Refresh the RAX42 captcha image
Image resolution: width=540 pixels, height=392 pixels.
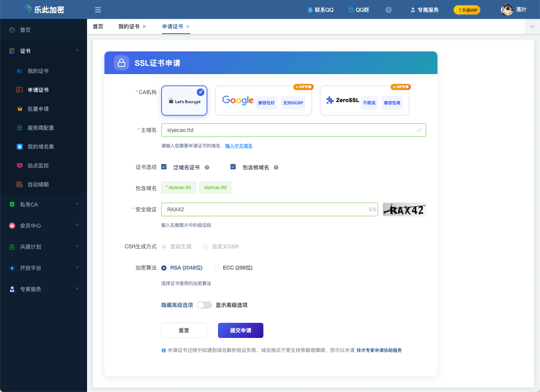coord(404,209)
